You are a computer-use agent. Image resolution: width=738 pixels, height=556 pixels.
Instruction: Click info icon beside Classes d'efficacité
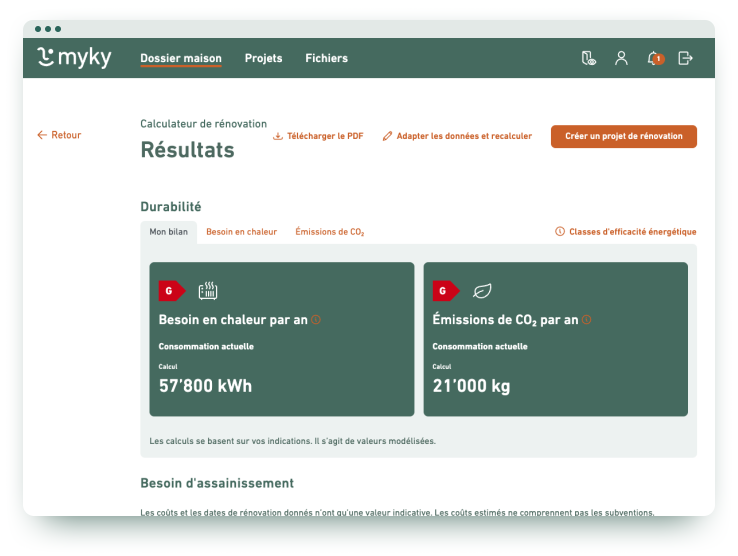coord(560,232)
